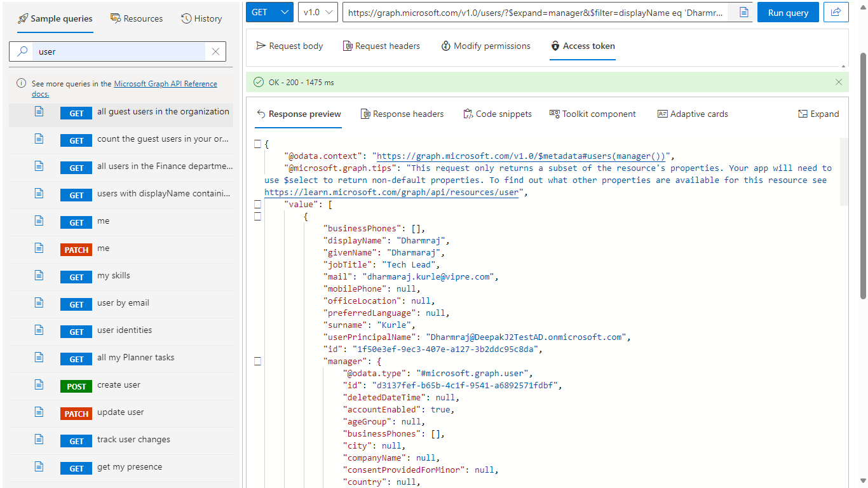Image resolution: width=868 pixels, height=488 pixels.
Task: Open documentation icon next to URL field
Action: 743,12
